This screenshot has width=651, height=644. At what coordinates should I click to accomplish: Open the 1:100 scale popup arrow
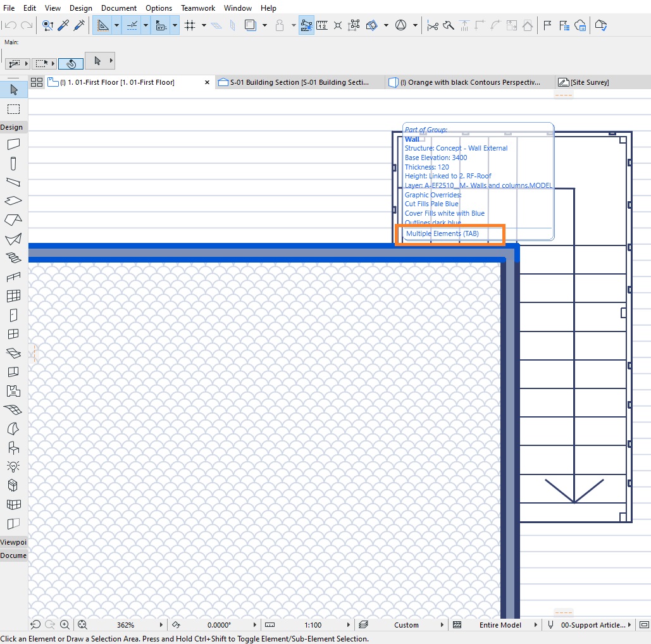(349, 624)
